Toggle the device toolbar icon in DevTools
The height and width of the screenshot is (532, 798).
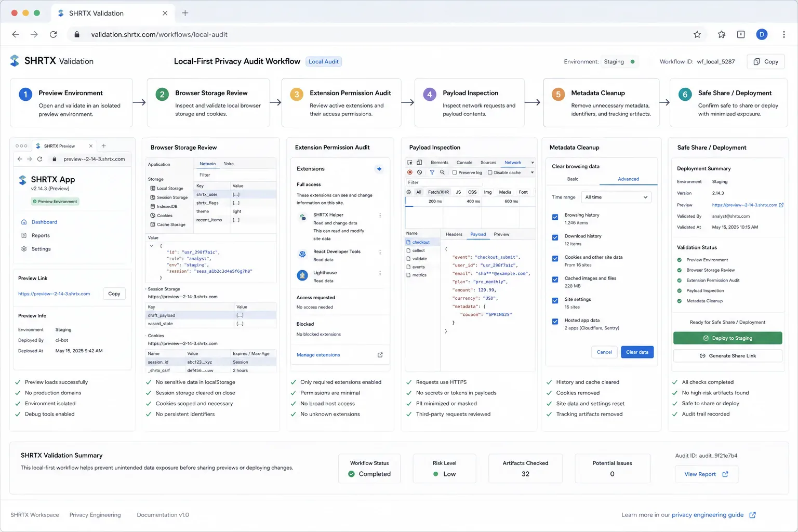[x=419, y=163]
